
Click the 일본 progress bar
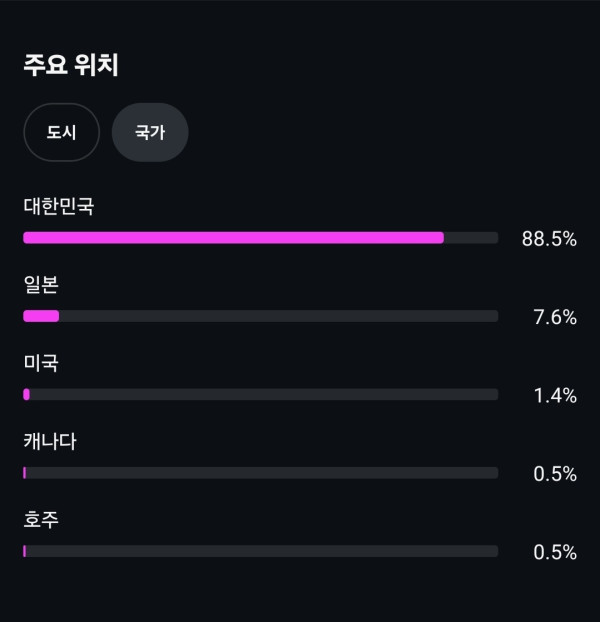click(260, 316)
